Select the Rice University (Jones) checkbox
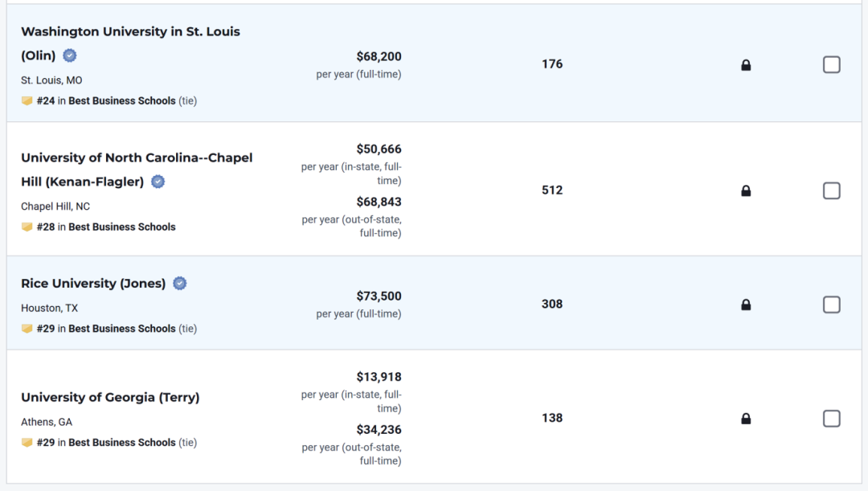The image size is (868, 491). pyautogui.click(x=832, y=305)
